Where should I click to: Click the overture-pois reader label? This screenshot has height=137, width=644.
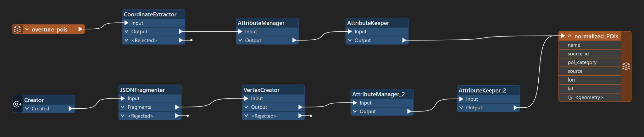pos(49,29)
